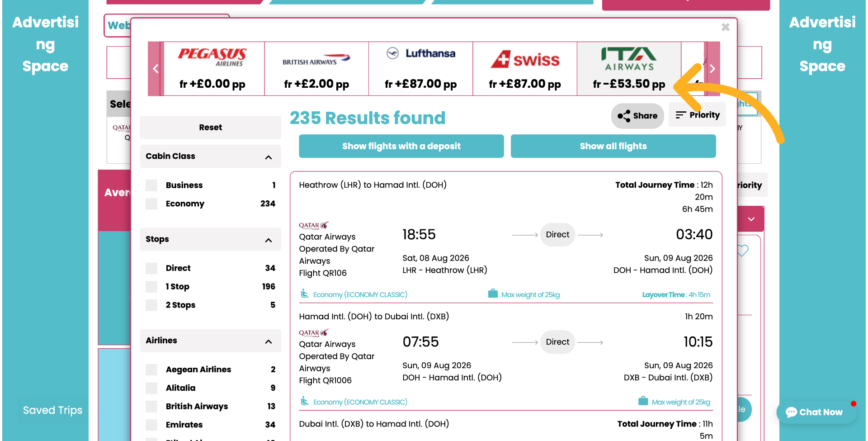Click the carousel left arrow
The image size is (868, 441).
(x=155, y=69)
